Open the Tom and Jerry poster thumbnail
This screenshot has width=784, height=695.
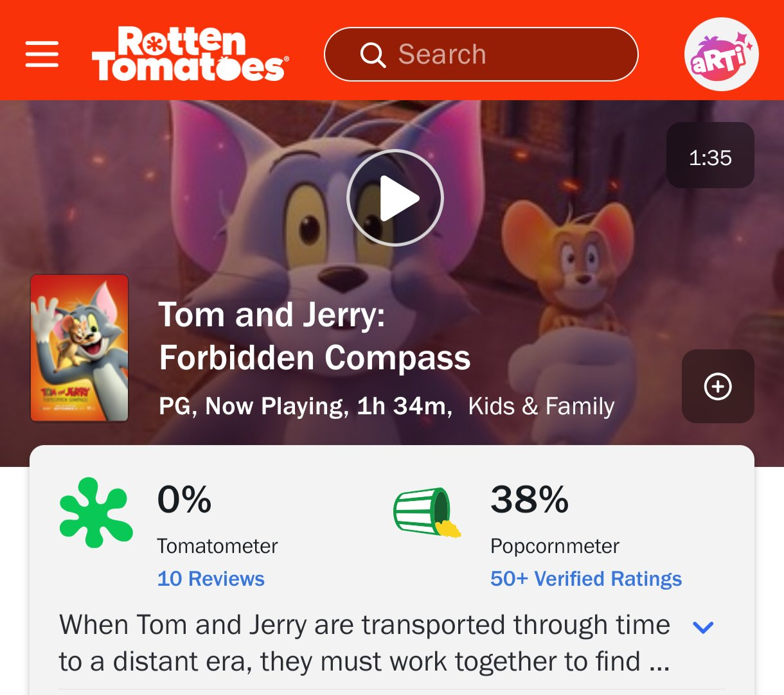click(80, 348)
